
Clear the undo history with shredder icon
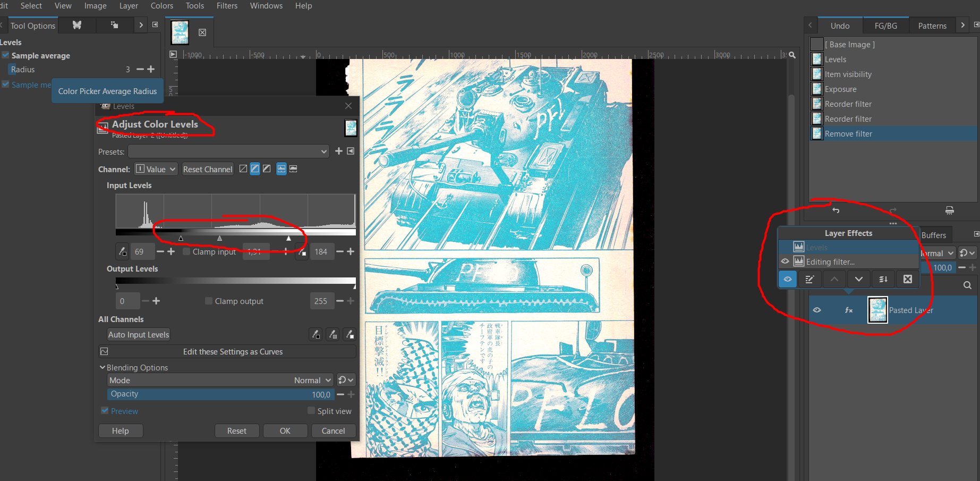pos(950,210)
